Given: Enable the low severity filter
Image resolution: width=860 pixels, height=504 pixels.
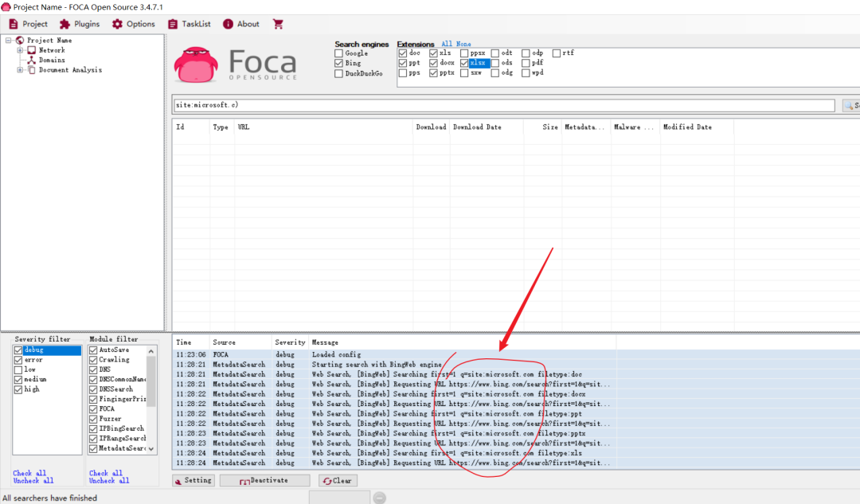Looking at the screenshot, I should pyautogui.click(x=18, y=369).
